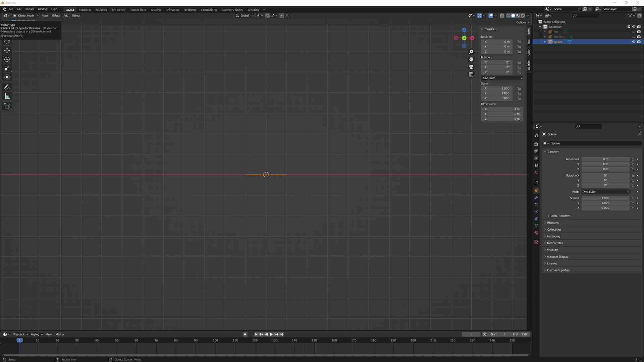Open the Object Mode dropdown
Viewport: 644px width, 362px height.
pyautogui.click(x=25, y=15)
